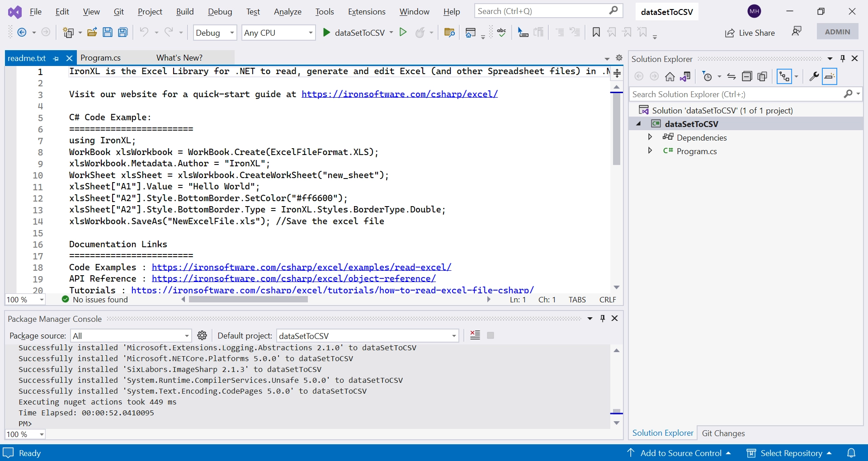Screen dimensions: 868x461
Task: Toggle a bookmark with the bookmark icon
Action: (x=596, y=32)
